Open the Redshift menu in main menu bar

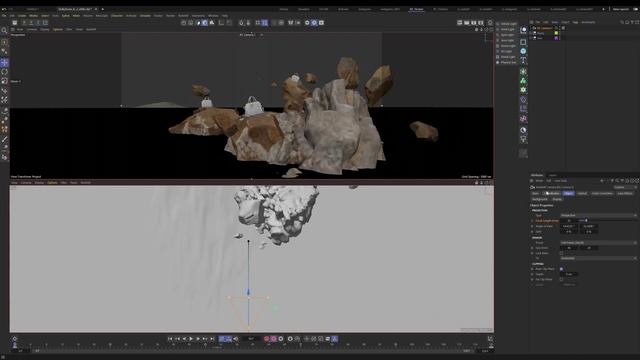click(x=183, y=16)
